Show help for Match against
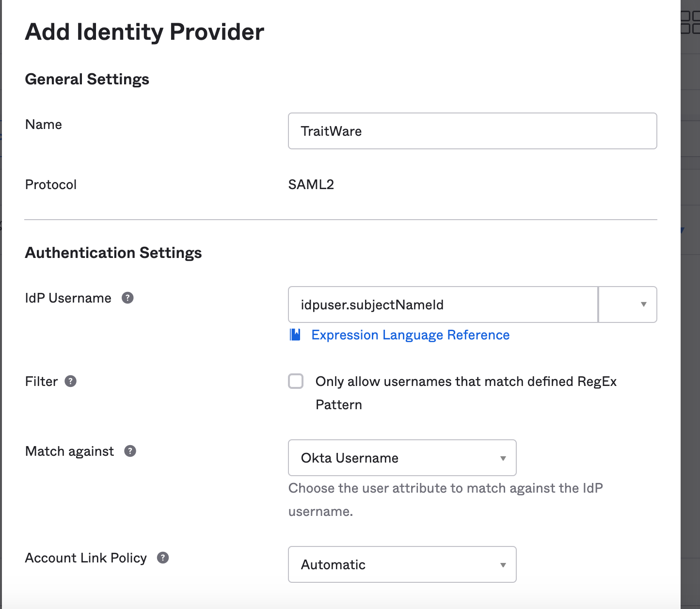The width and height of the screenshot is (700, 609). tap(130, 451)
